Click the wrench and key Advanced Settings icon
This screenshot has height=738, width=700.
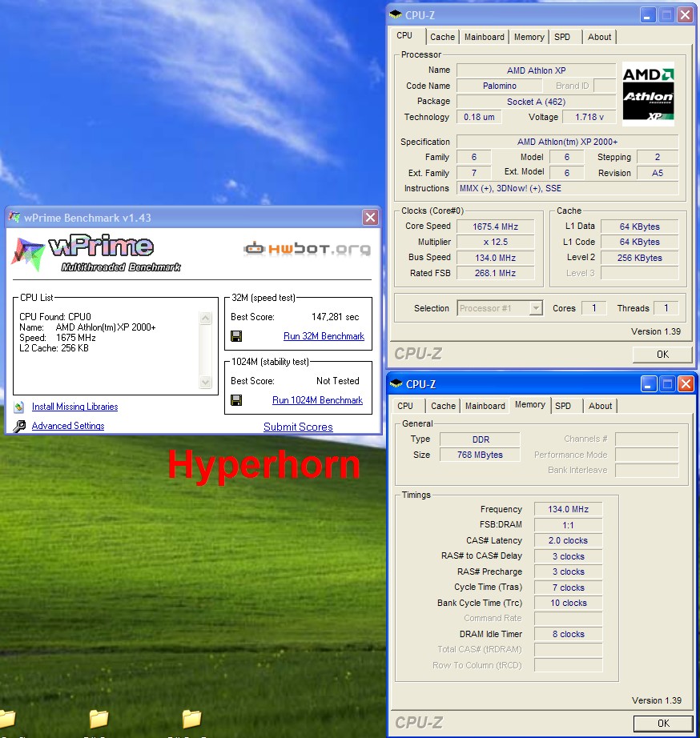coord(19,426)
